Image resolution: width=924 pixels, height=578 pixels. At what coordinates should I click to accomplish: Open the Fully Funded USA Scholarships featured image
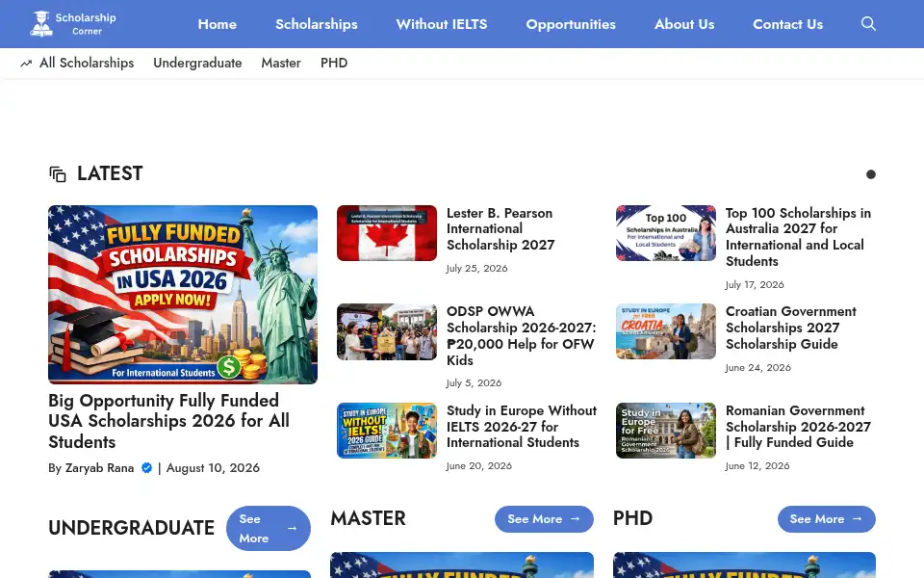pyautogui.click(x=183, y=295)
